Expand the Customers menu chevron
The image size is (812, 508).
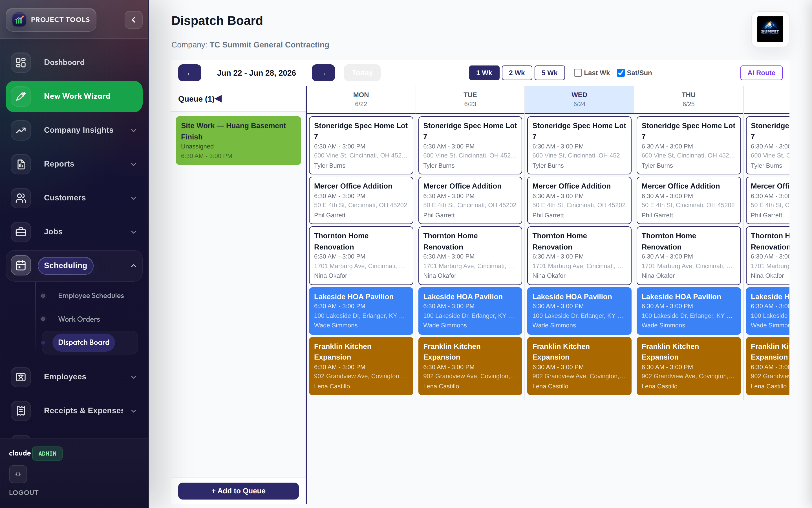[134, 198]
